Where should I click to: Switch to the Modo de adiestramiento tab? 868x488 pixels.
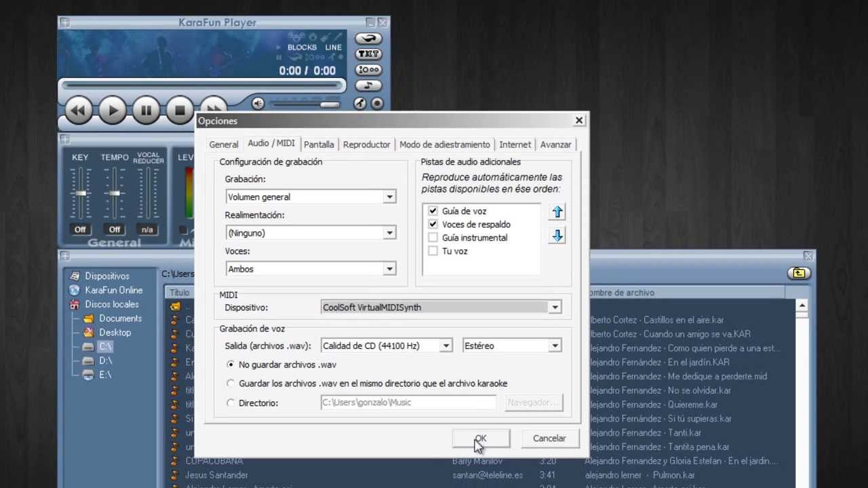(x=445, y=144)
